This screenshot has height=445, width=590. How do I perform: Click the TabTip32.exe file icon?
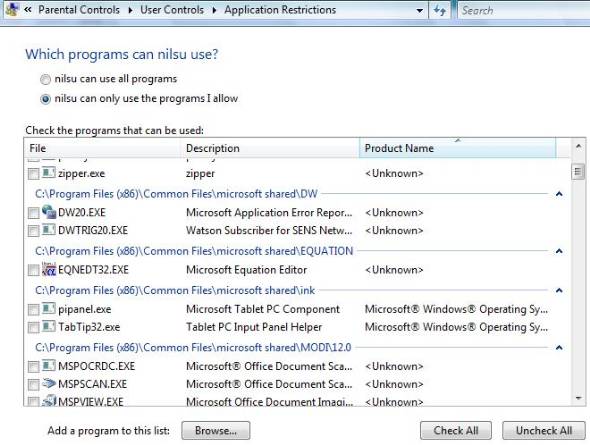pos(49,327)
